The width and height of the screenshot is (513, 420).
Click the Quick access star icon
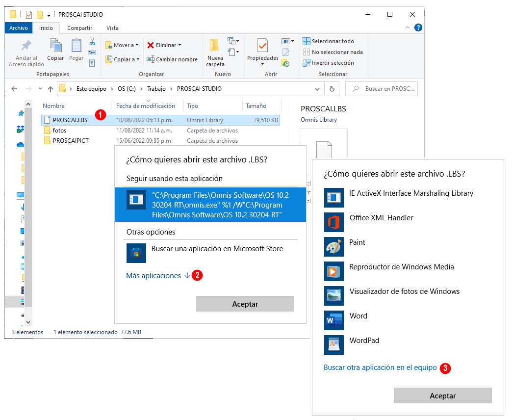pyautogui.click(x=21, y=114)
